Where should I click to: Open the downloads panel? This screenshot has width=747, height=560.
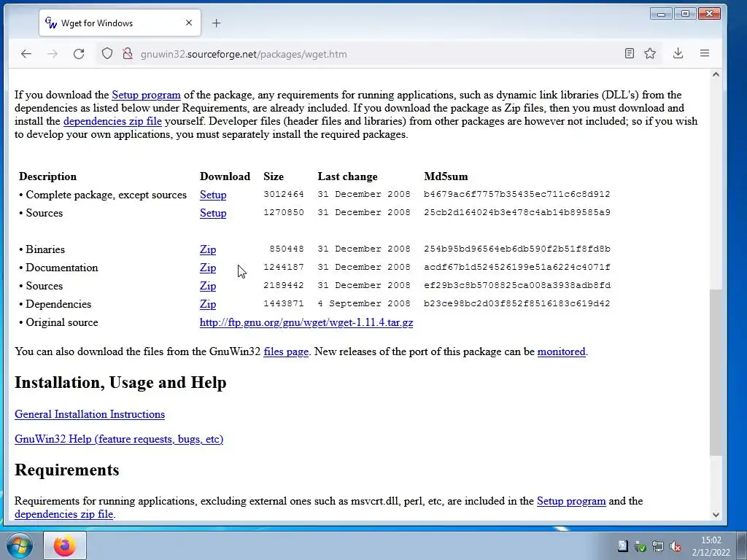tap(678, 53)
